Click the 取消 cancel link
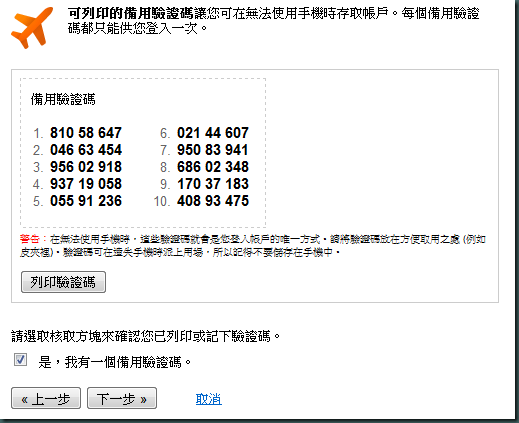 click(209, 399)
